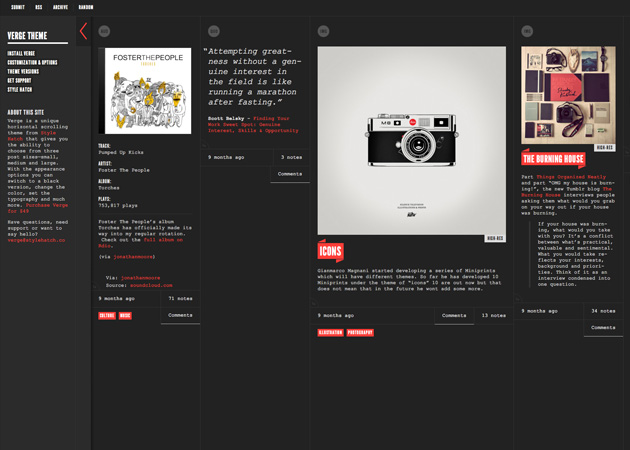Follow the soundcloud.com source link

coord(151,285)
